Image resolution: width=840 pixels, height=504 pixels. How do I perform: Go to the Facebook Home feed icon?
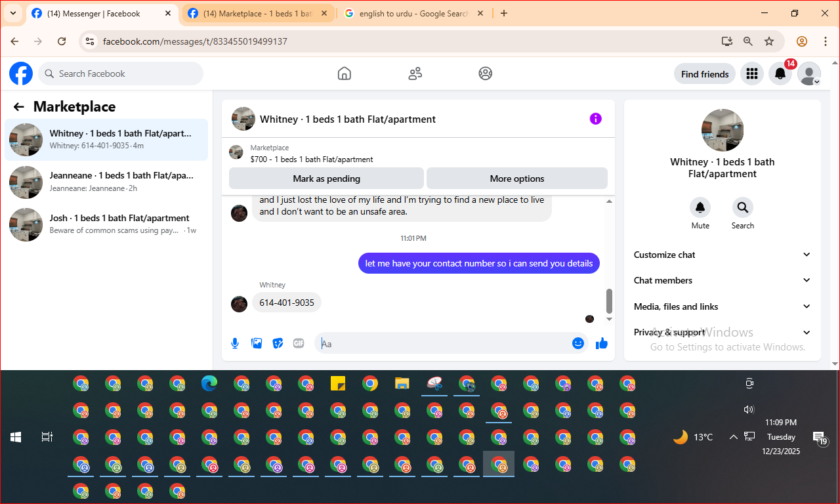pos(345,73)
